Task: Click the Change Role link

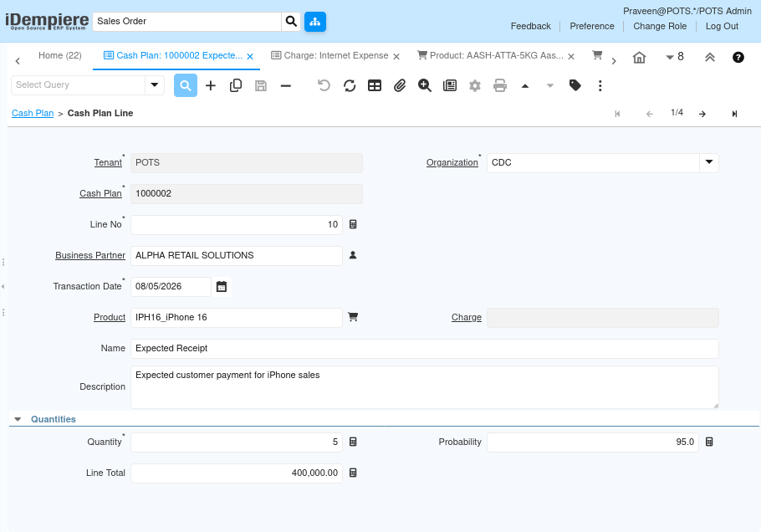Action: point(660,26)
